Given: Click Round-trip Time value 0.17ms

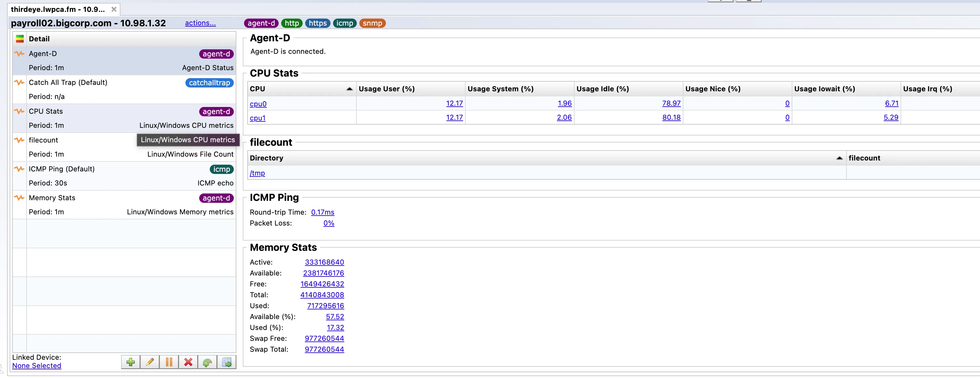Looking at the screenshot, I should tap(323, 212).
